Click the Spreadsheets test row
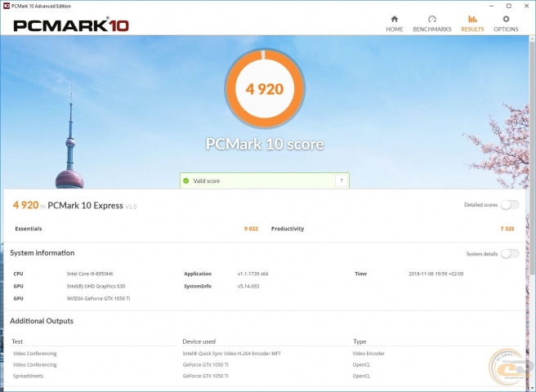 coord(28,376)
